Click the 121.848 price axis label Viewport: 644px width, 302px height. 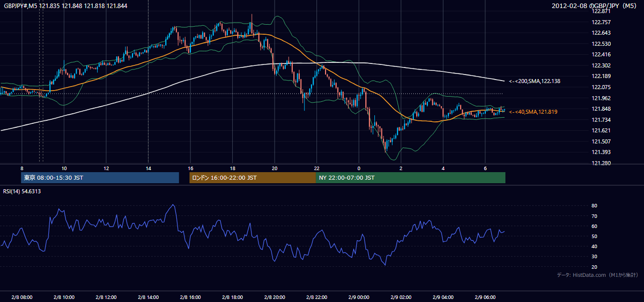(601, 109)
